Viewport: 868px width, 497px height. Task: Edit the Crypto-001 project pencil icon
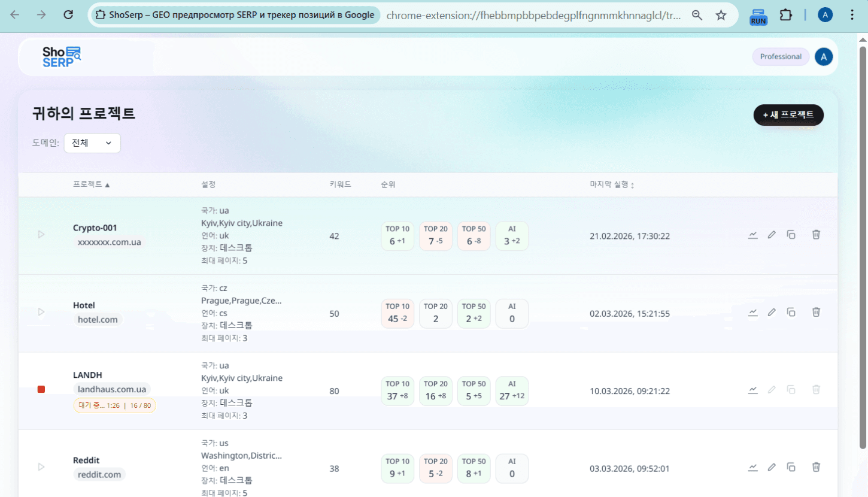click(x=772, y=235)
